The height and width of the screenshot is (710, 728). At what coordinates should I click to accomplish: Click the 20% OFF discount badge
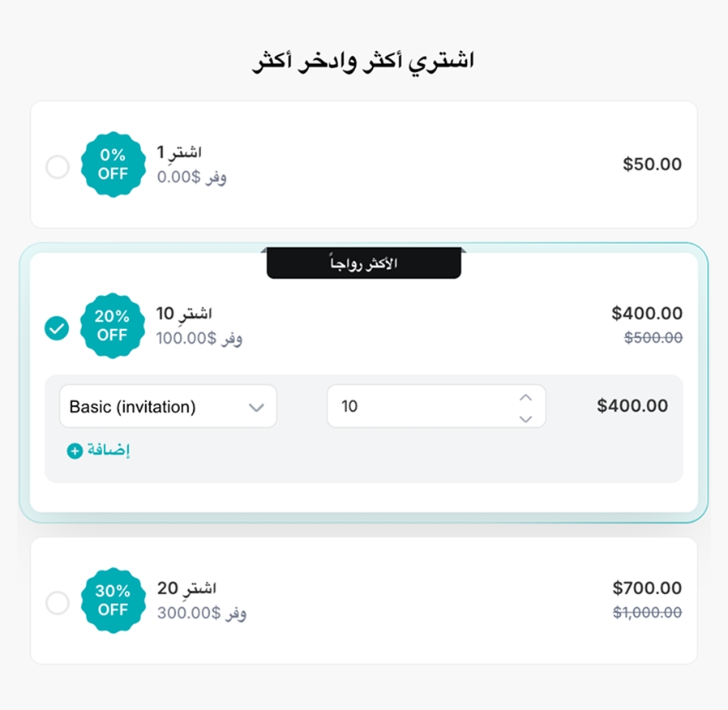point(112,326)
